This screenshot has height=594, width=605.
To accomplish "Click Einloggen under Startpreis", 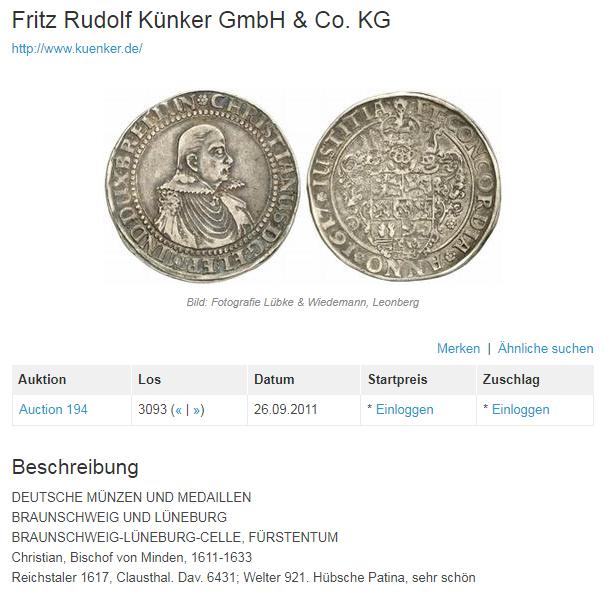I will [404, 410].
